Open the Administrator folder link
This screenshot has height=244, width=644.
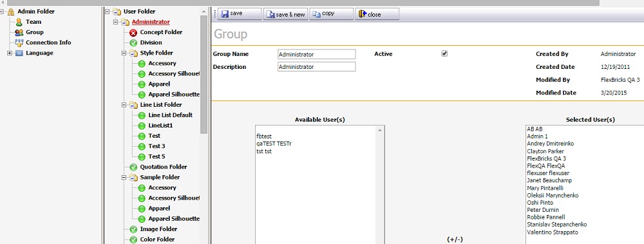tap(151, 22)
